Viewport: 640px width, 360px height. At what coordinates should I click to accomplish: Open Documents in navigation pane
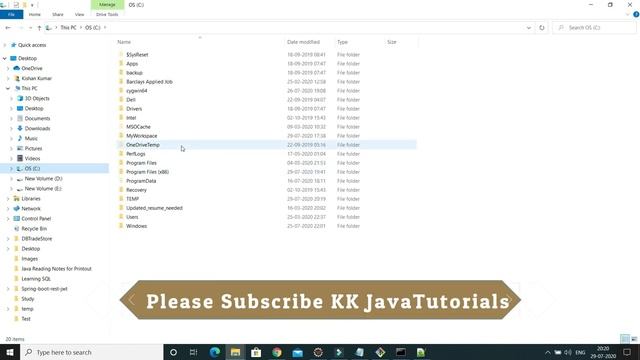(37, 118)
